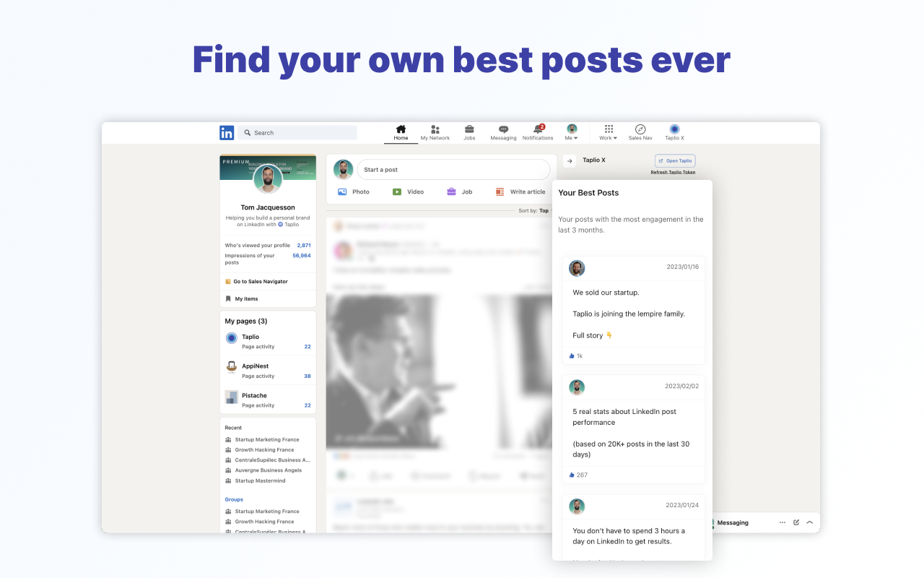Screen dimensions: 924x578
Task: Open Sales Nav compass icon
Action: (x=640, y=133)
